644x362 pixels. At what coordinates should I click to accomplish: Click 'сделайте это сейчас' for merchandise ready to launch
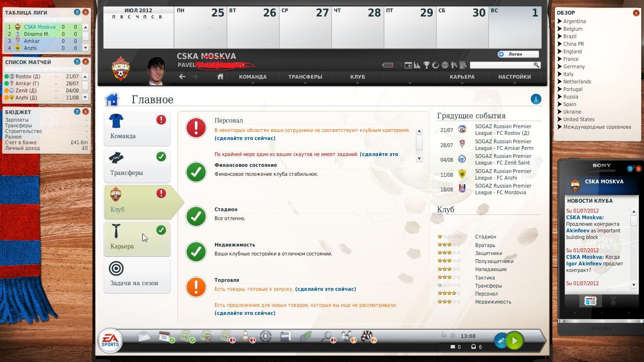325,289
